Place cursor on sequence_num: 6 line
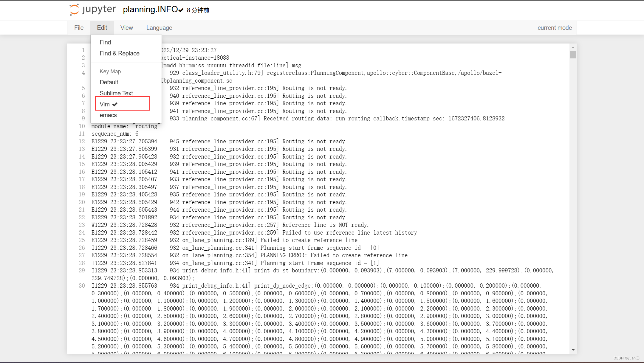The height and width of the screenshot is (363, 644). pos(115,134)
